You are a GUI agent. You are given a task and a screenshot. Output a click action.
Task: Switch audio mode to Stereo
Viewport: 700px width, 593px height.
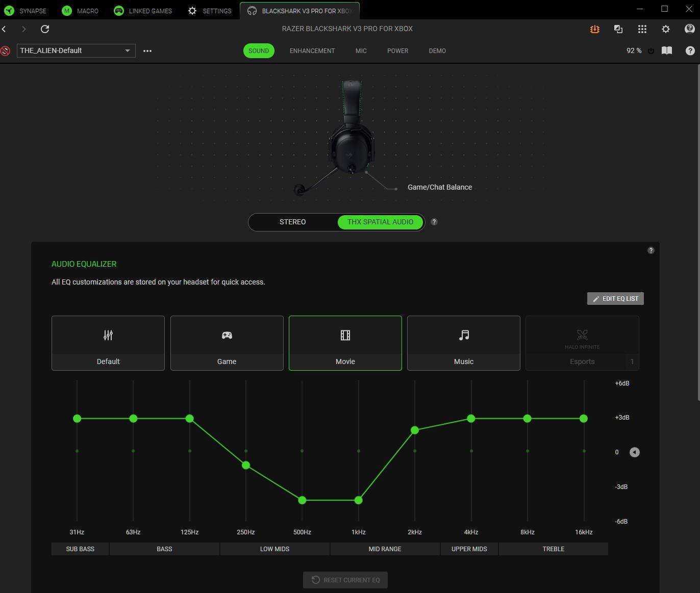[292, 222]
